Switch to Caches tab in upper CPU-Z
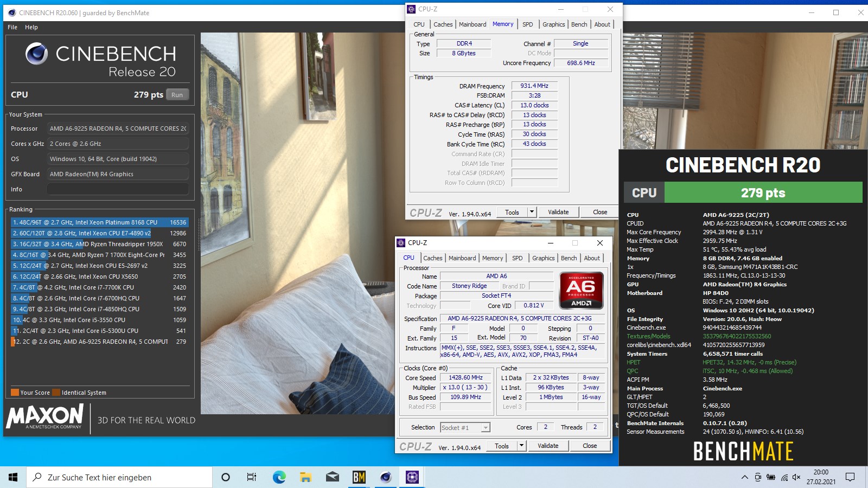868x488 pixels. (x=443, y=24)
